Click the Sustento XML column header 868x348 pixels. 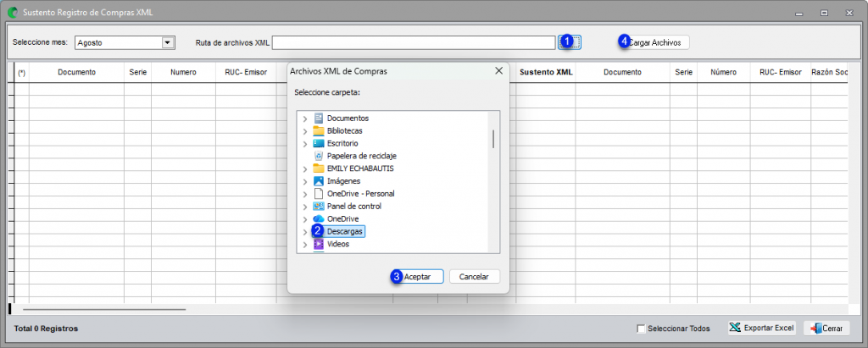[546, 73]
